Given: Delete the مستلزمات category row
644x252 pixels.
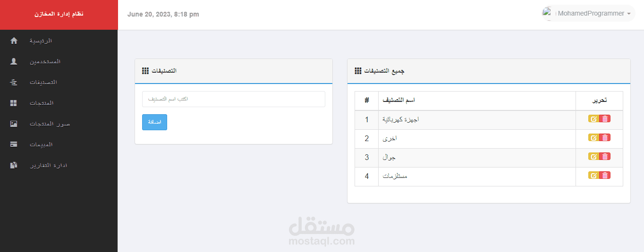Looking at the screenshot, I should tap(605, 176).
